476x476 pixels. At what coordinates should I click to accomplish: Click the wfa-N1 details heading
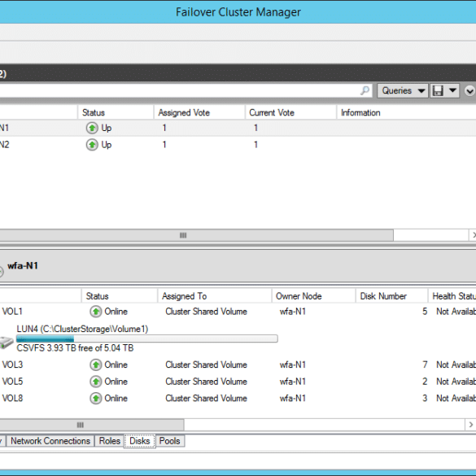pyautogui.click(x=23, y=266)
